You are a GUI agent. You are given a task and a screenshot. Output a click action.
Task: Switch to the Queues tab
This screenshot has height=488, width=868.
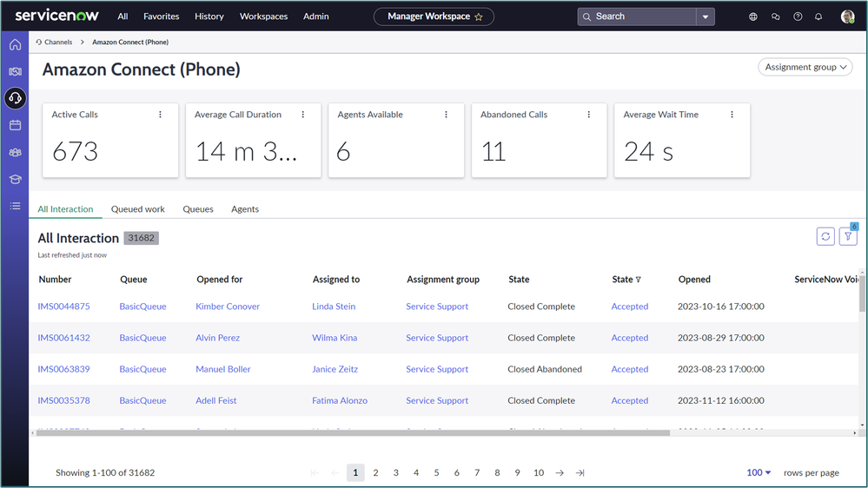click(x=197, y=209)
